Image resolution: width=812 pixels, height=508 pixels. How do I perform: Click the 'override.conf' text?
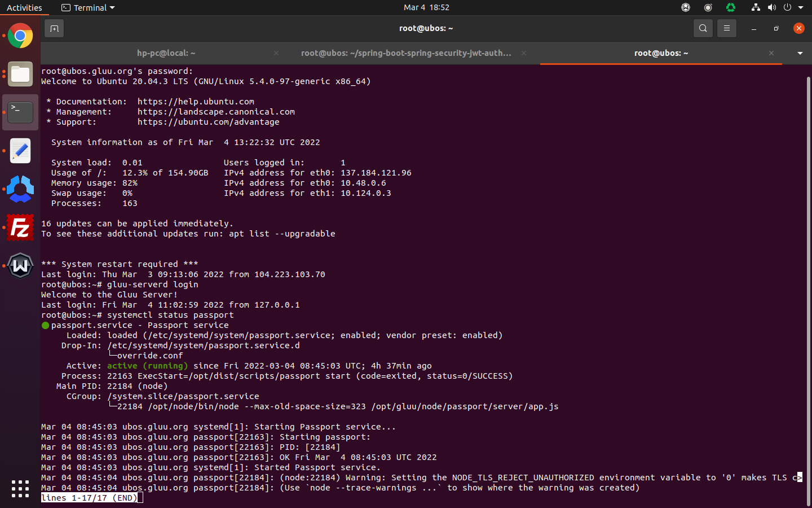click(x=149, y=356)
